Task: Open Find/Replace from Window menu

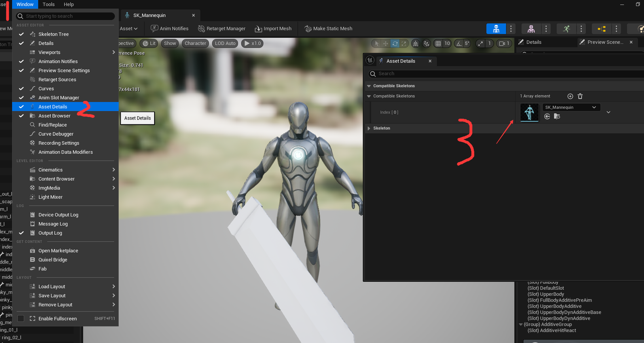Action: tap(65, 125)
